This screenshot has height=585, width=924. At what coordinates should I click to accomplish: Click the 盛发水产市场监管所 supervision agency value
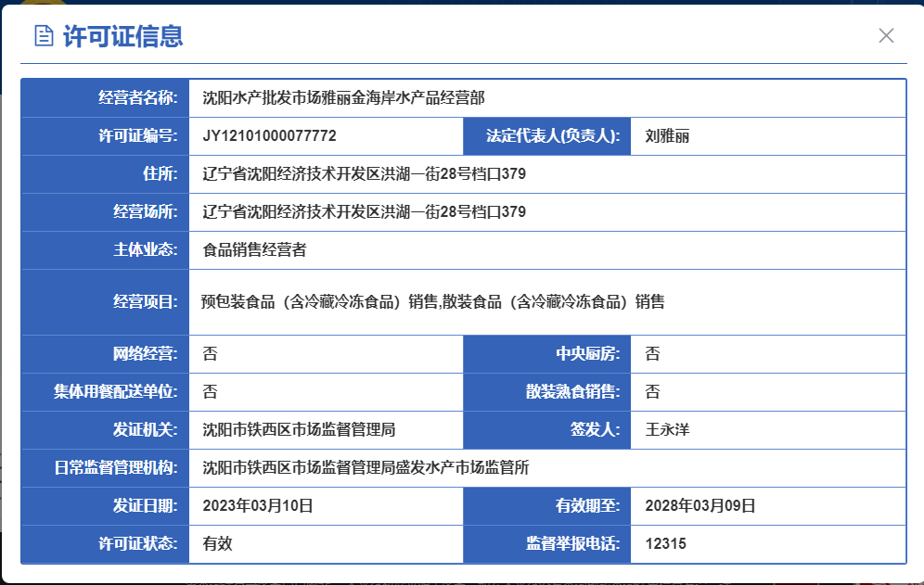(x=366, y=468)
